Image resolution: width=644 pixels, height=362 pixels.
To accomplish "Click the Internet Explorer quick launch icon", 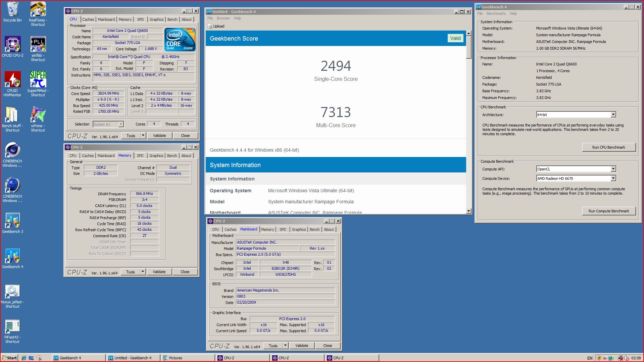I will [x=24, y=358].
